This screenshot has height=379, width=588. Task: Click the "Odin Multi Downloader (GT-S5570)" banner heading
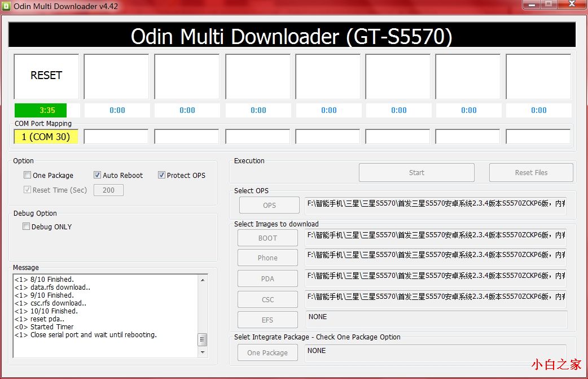pos(291,36)
